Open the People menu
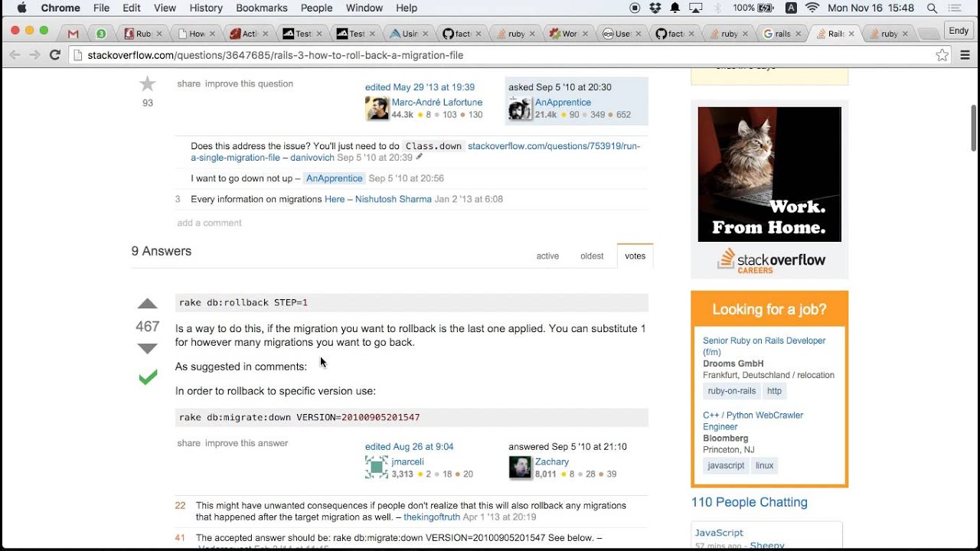Viewport: 980px width, 551px height. [316, 8]
